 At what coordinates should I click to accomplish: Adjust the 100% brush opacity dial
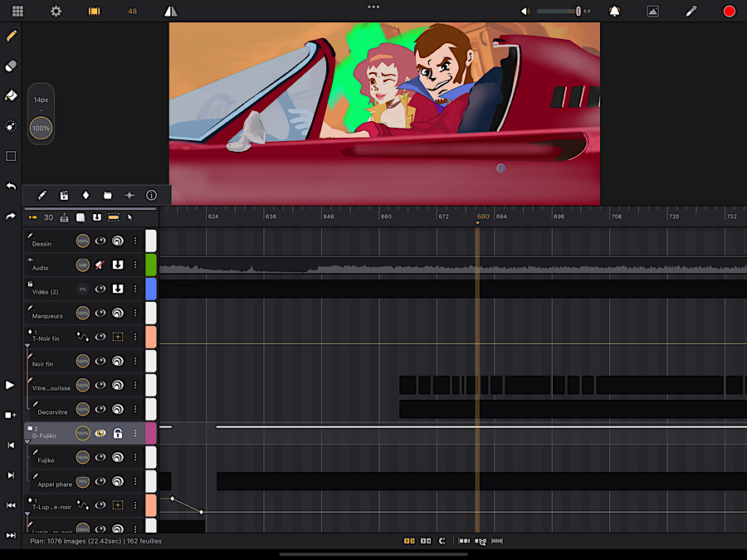click(41, 128)
